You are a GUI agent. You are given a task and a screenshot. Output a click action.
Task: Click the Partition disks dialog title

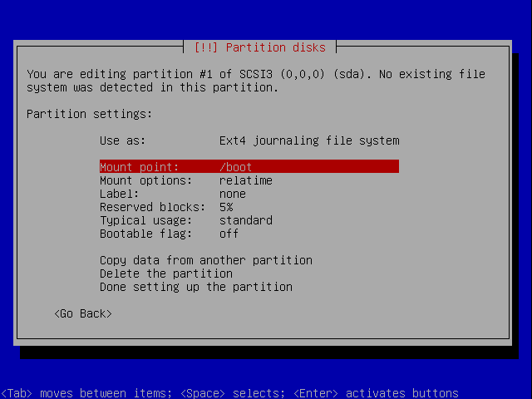coord(260,47)
